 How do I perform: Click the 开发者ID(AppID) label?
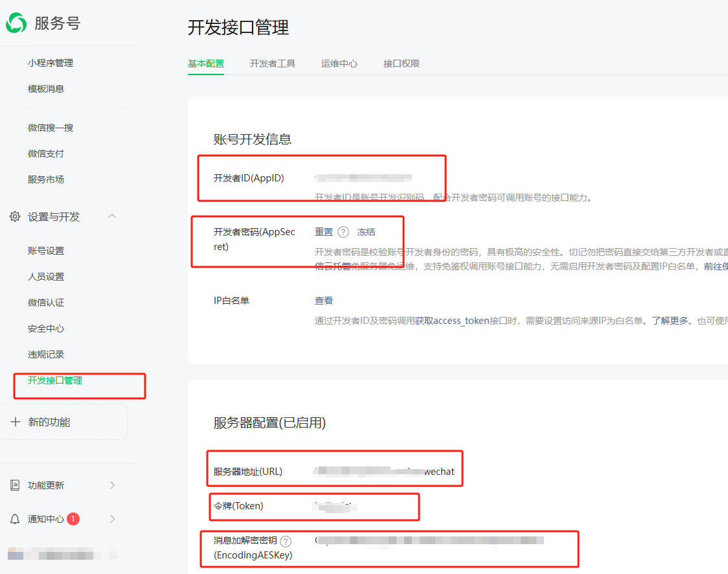(249, 178)
